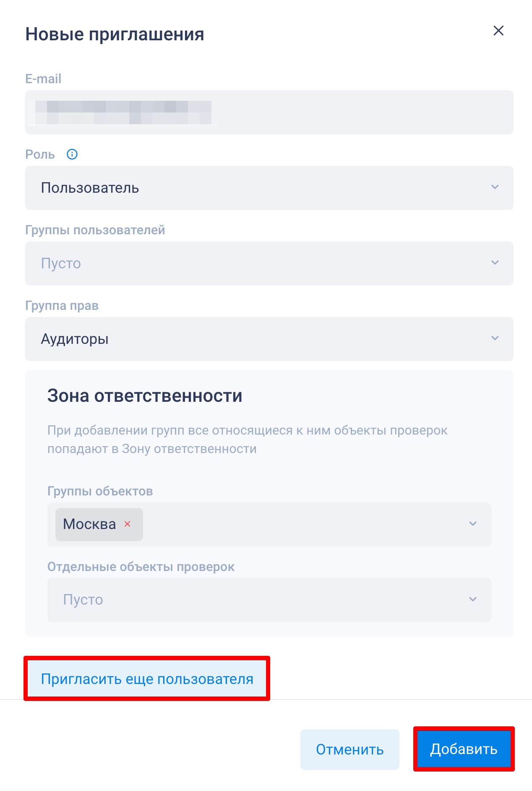The height and width of the screenshot is (791, 532).
Task: Select the Москва chip label
Action: [89, 524]
